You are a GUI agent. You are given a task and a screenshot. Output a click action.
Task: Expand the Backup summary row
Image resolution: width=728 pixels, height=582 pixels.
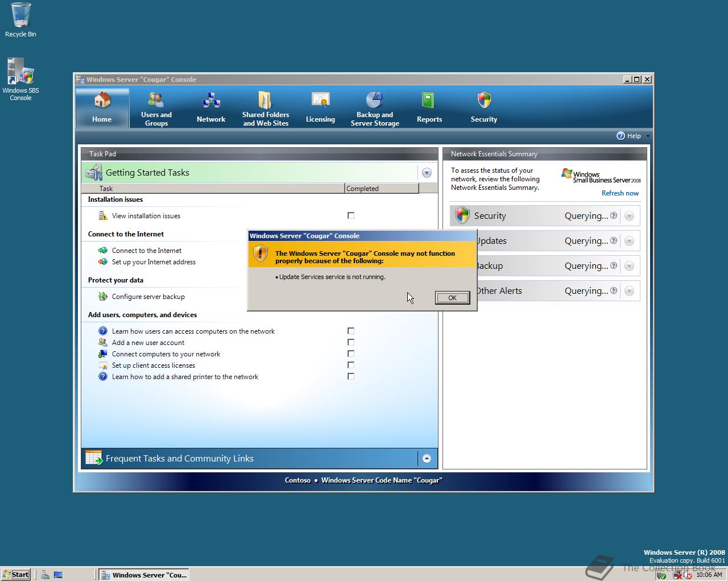629,266
